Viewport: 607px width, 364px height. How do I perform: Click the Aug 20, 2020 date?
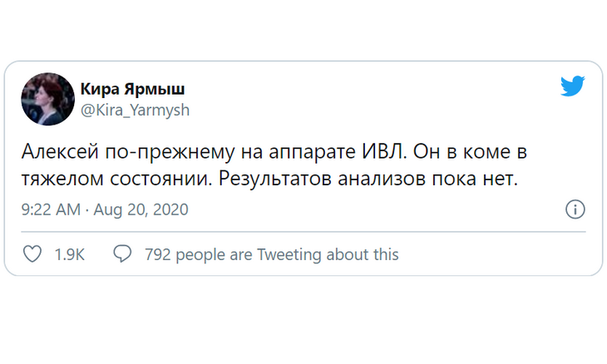[141, 209]
